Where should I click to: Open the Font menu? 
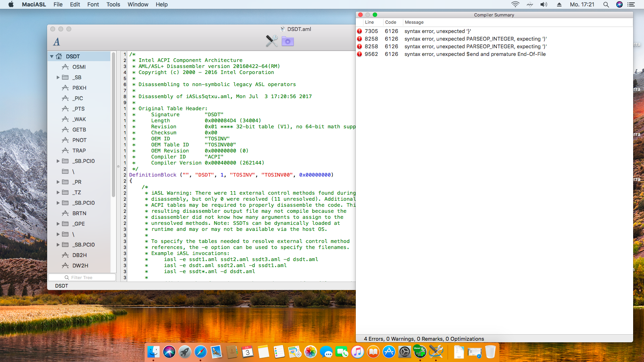tap(93, 4)
